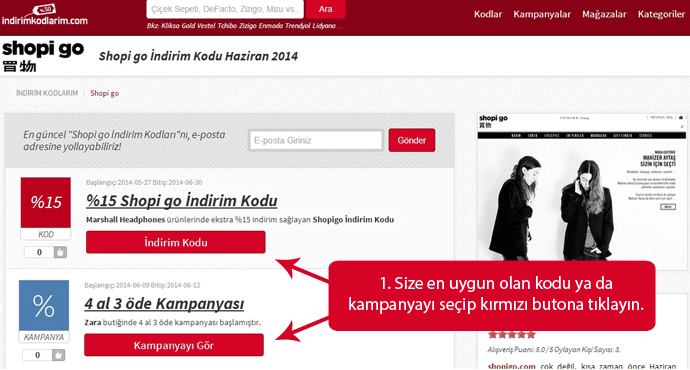The height and width of the screenshot is (370, 690).
Task: Click the Alışveriş Puanı rating text
Action: click(554, 350)
